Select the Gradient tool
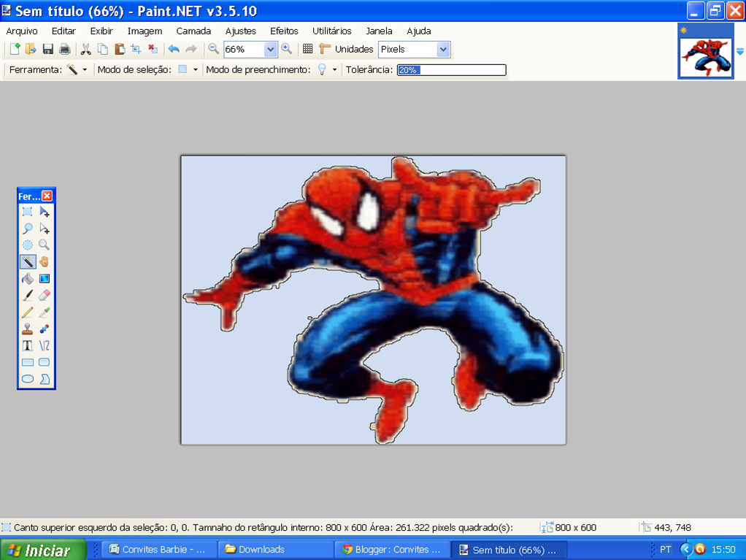Screen dimensions: 746x560 point(45,278)
